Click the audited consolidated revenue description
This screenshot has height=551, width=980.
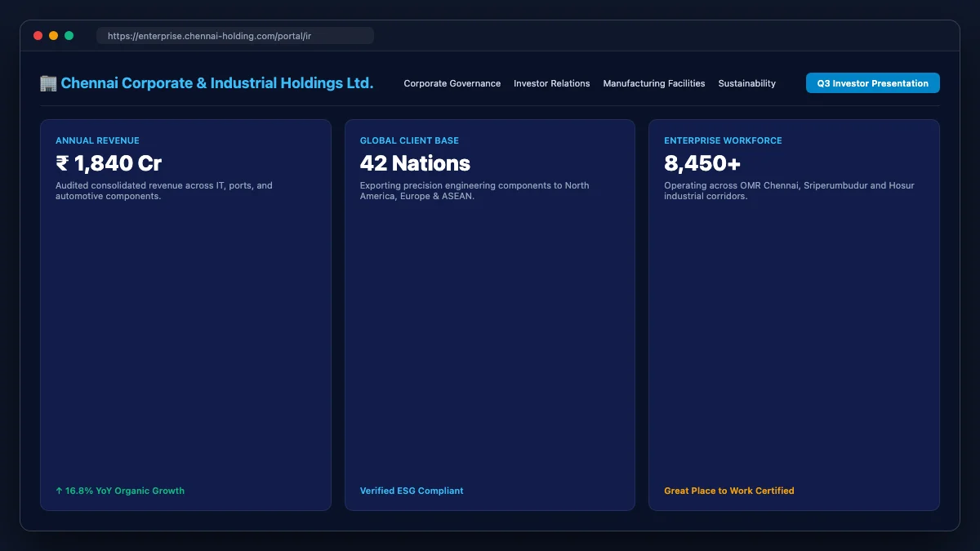(164, 191)
